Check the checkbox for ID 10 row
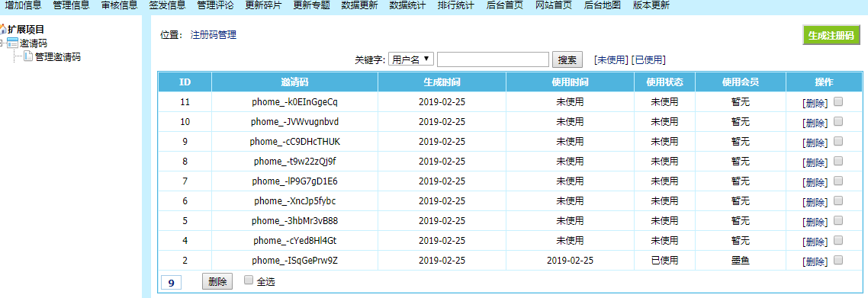Screen dimensions: 868x298 [x=838, y=121]
